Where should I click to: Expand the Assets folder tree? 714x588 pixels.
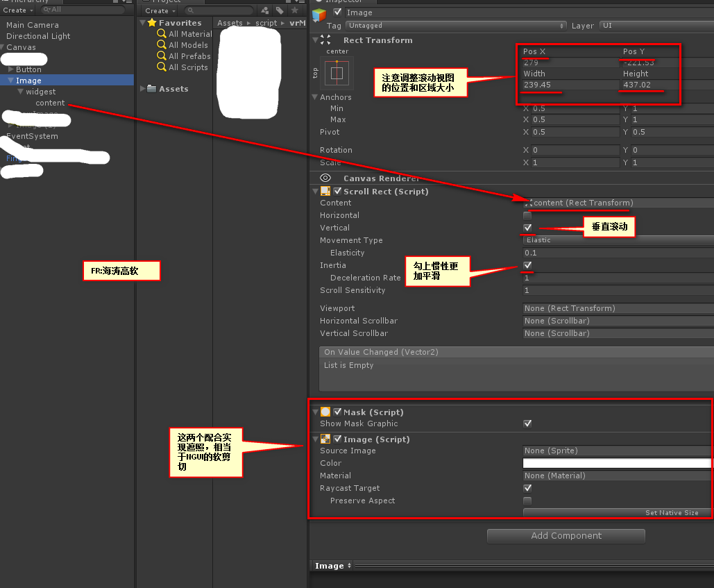coord(142,88)
